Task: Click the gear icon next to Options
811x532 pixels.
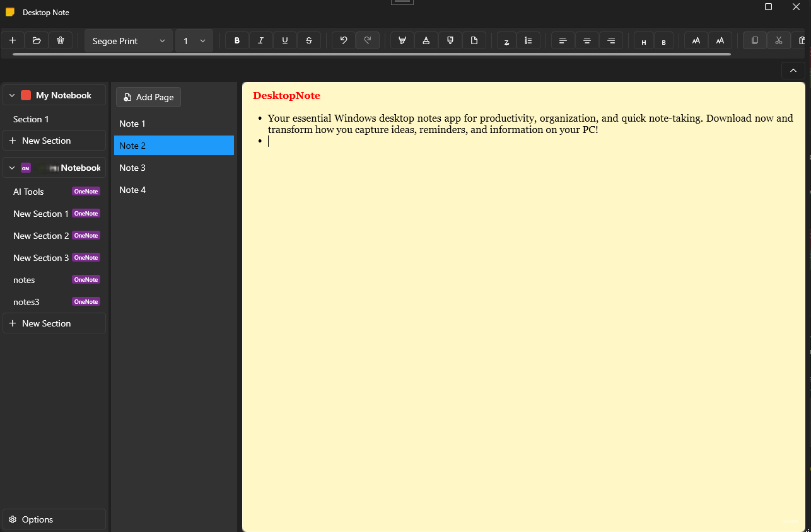Action: 13,519
